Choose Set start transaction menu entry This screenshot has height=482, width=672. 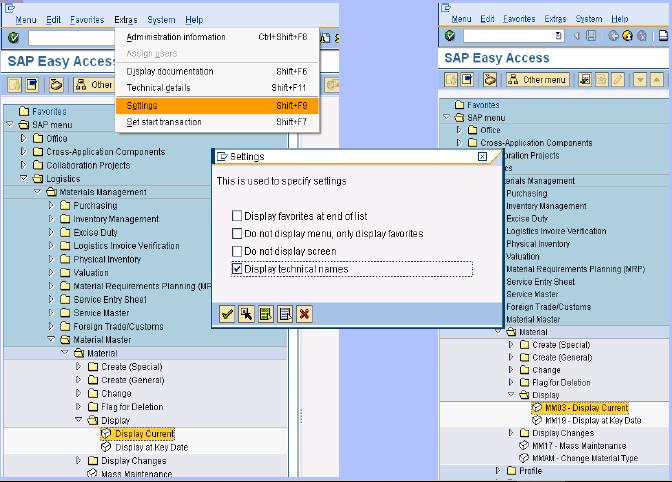point(217,122)
